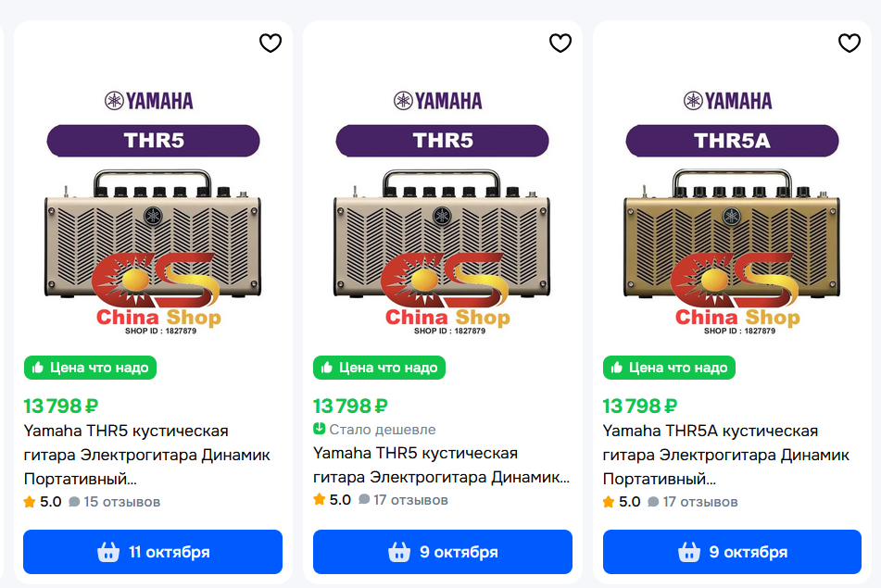Click the 13 798 ₽ price on THR5A card

click(x=639, y=406)
